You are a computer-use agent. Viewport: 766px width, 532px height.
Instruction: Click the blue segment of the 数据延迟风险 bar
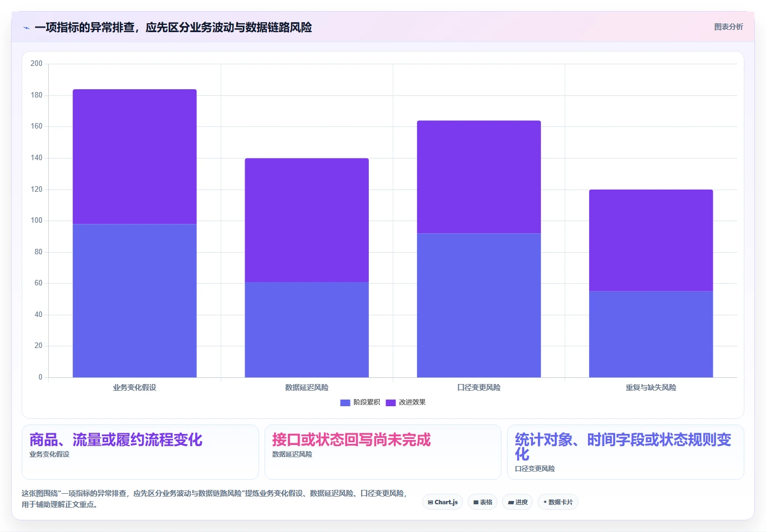pos(307,330)
